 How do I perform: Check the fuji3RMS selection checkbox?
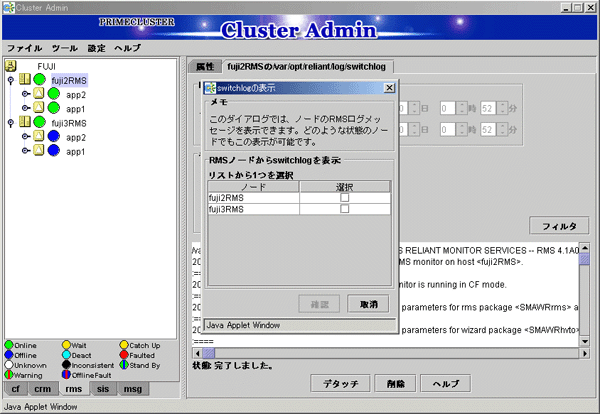coord(344,210)
